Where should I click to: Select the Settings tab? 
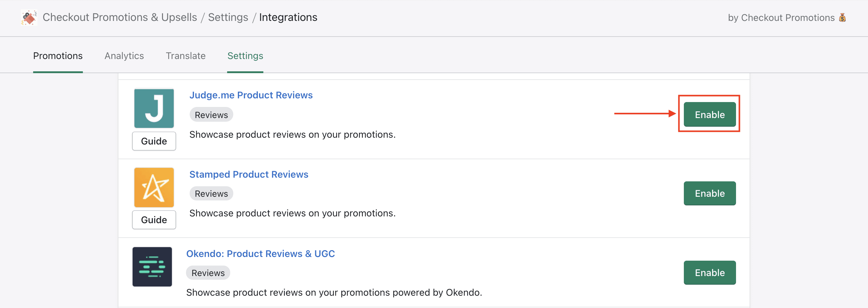[x=245, y=56]
